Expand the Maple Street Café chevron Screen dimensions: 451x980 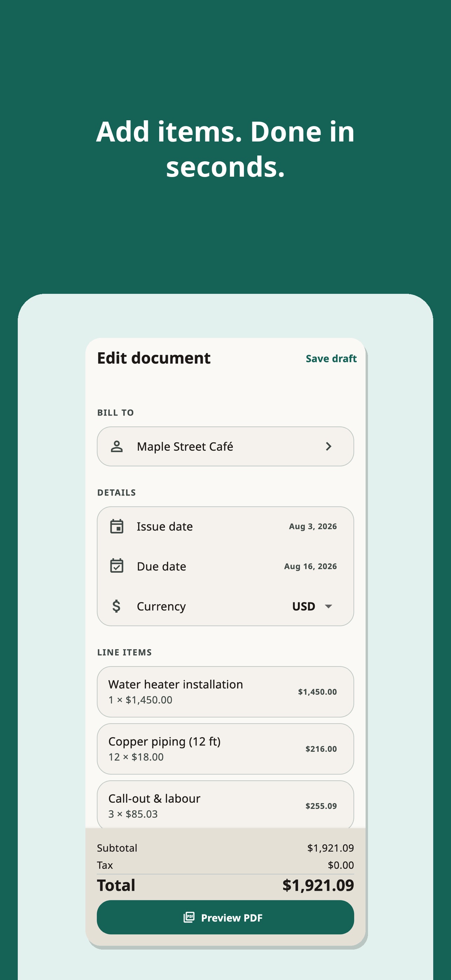pos(329,446)
